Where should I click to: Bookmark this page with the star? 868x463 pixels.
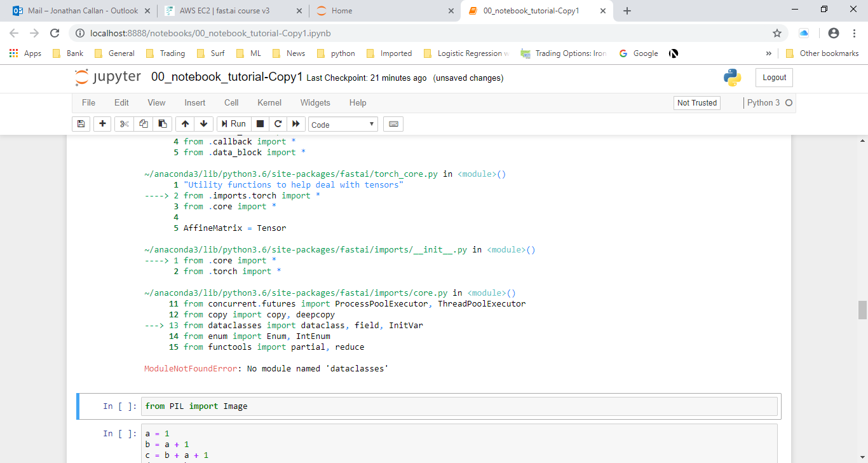coord(777,32)
